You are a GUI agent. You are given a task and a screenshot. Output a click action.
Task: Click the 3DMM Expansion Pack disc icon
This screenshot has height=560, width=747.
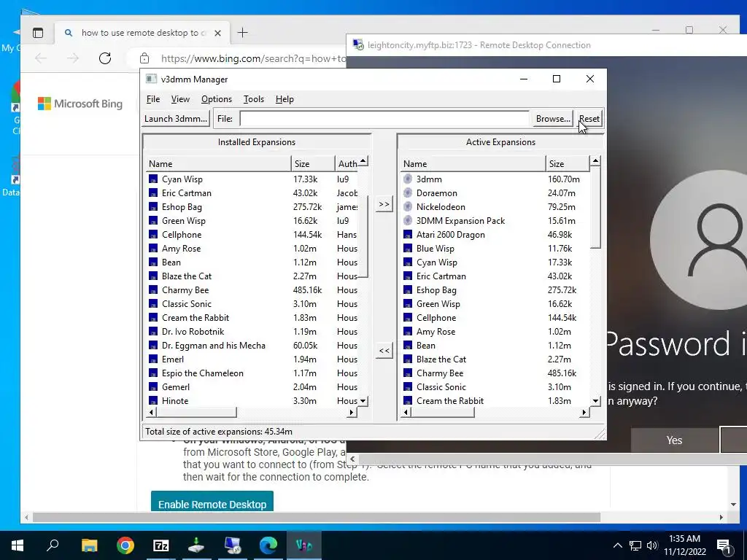(408, 220)
